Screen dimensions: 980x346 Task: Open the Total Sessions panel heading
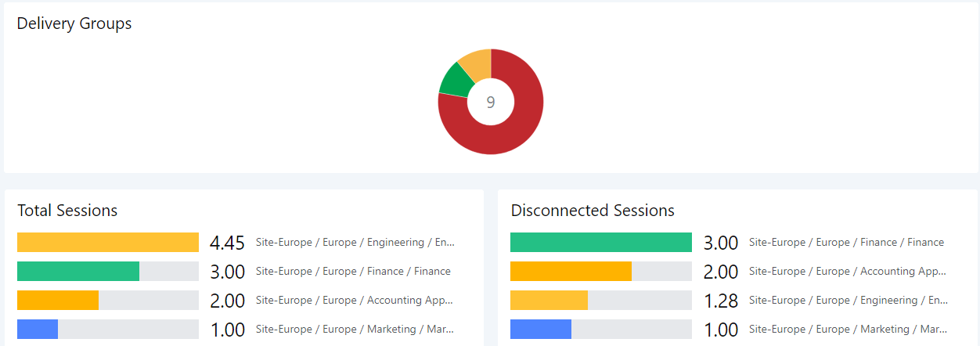pos(67,211)
